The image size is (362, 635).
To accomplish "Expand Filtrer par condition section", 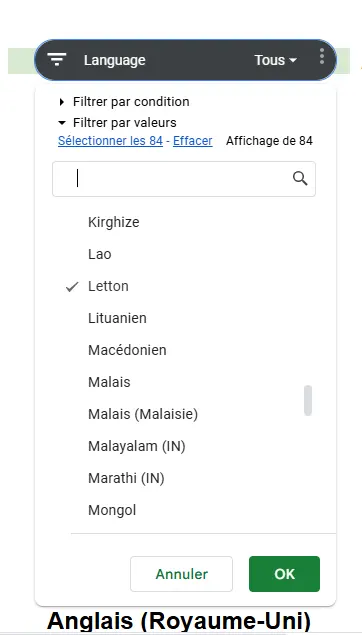I will [x=124, y=102].
